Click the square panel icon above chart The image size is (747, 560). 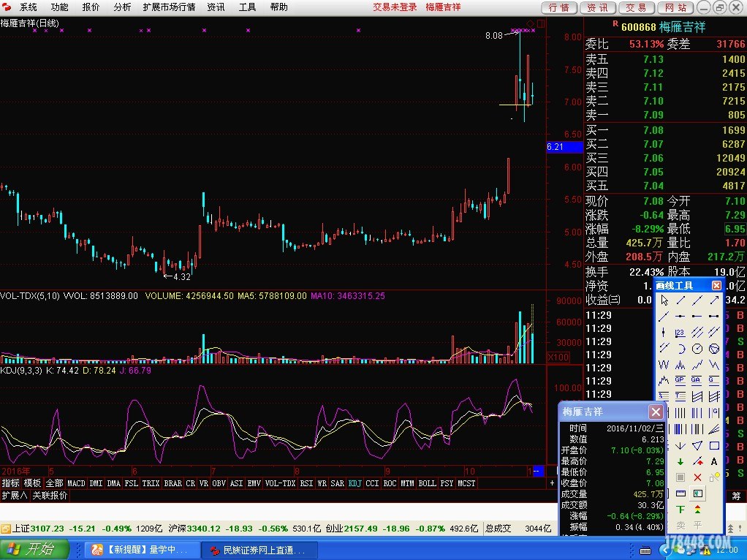[541, 23]
